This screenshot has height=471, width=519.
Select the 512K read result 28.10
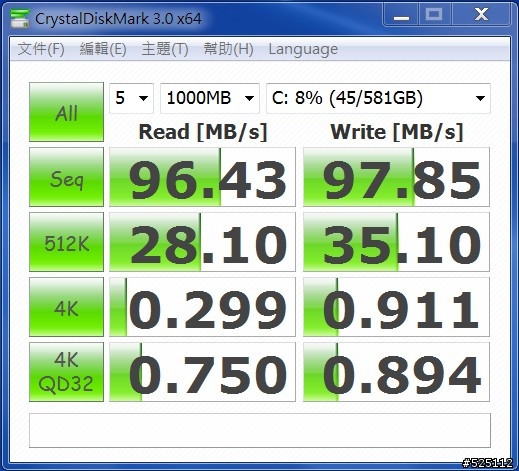point(202,242)
